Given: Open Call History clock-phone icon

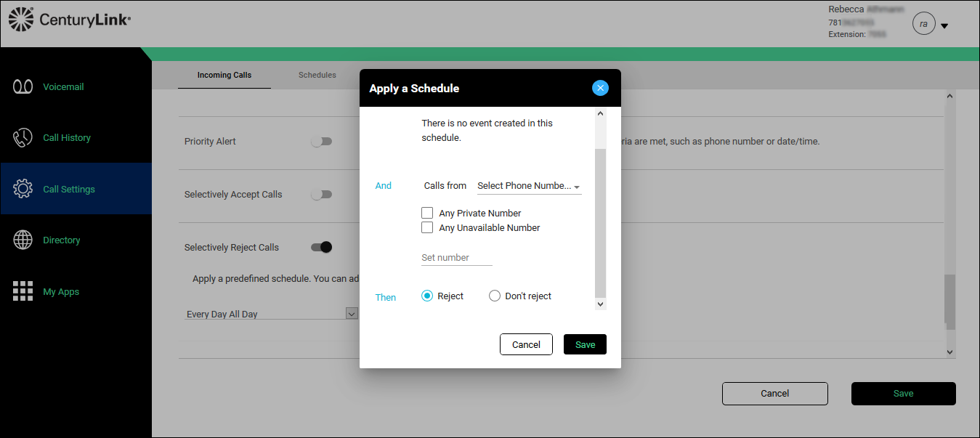Looking at the screenshot, I should (x=23, y=138).
